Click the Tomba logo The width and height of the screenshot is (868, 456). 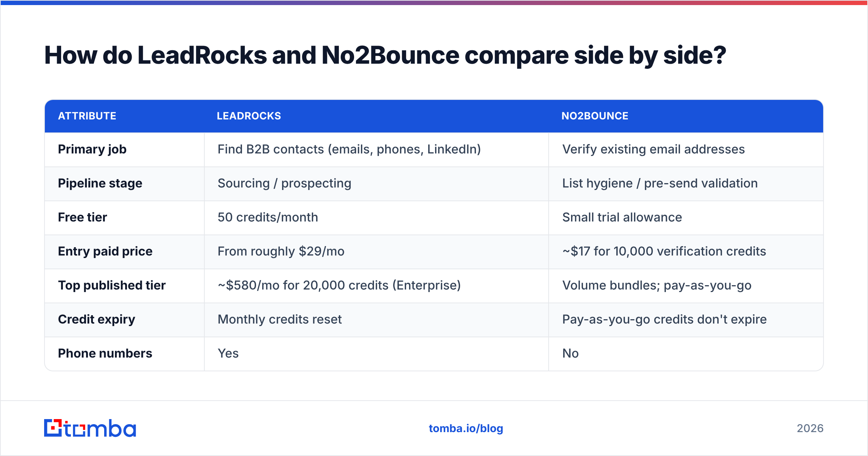90,428
